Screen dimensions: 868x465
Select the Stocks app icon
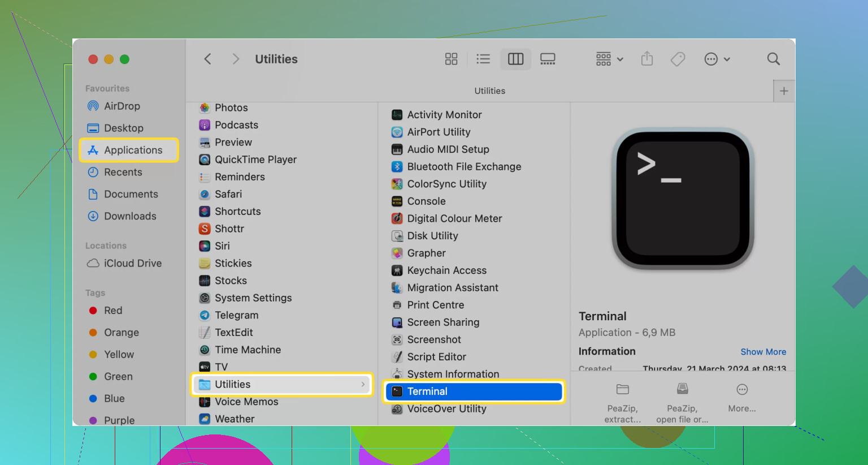(x=205, y=281)
